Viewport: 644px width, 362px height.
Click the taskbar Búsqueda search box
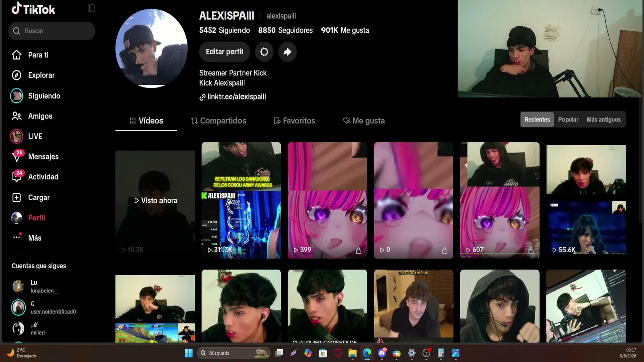tap(234, 353)
